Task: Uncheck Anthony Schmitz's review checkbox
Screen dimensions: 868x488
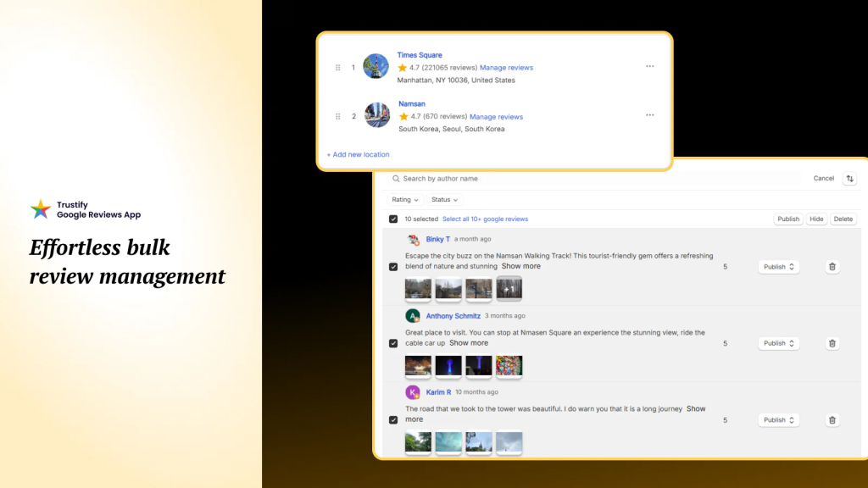Action: click(393, 343)
